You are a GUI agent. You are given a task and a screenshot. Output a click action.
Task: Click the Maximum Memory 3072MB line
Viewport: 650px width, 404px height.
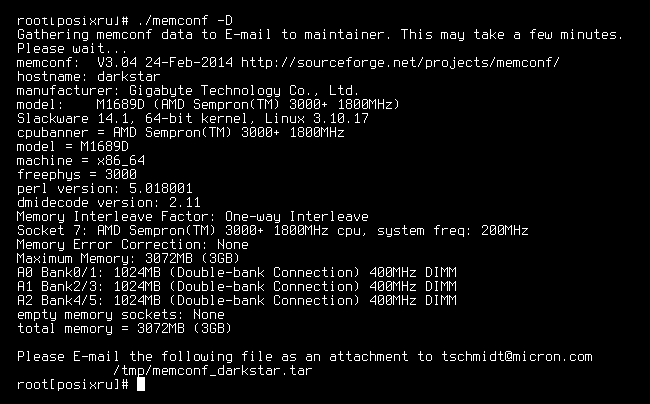tap(129, 259)
